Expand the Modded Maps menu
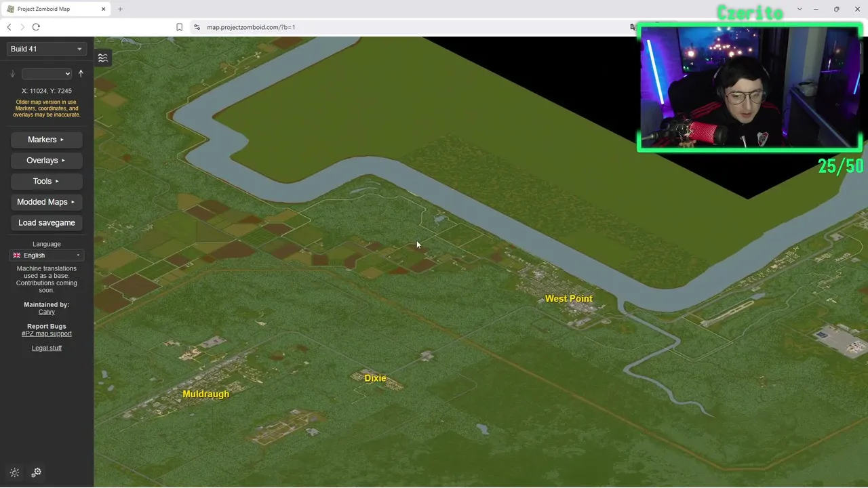868x488 pixels. (x=47, y=202)
